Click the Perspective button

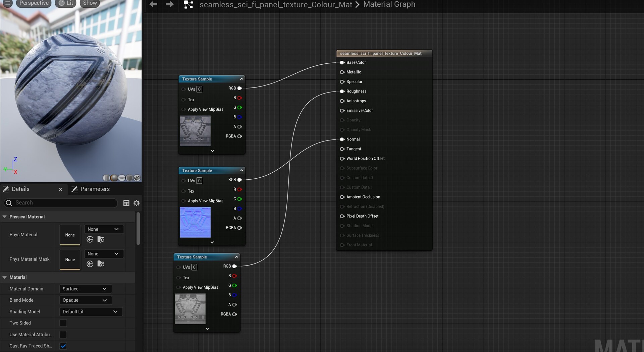[x=34, y=3]
